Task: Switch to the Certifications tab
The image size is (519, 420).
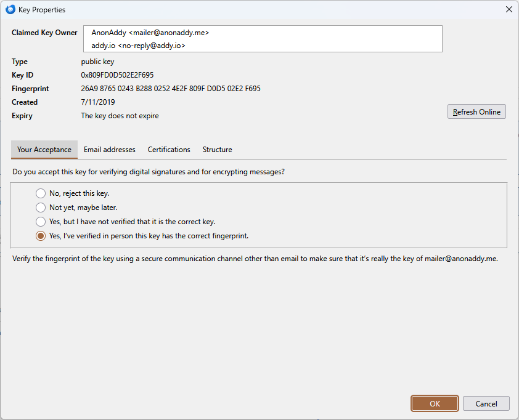Action: pos(169,150)
